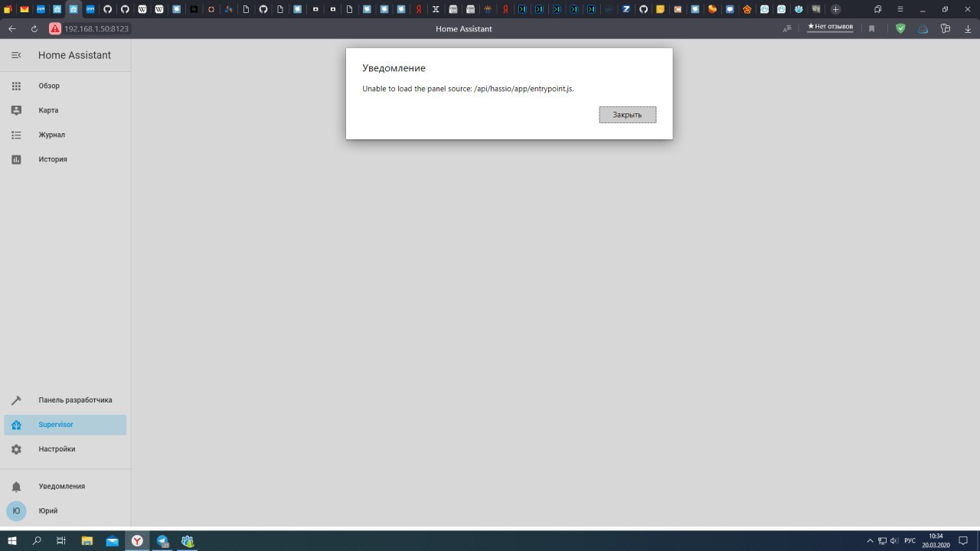Open the Обзор overview panel
The height and width of the screenshot is (551, 980).
click(65, 86)
